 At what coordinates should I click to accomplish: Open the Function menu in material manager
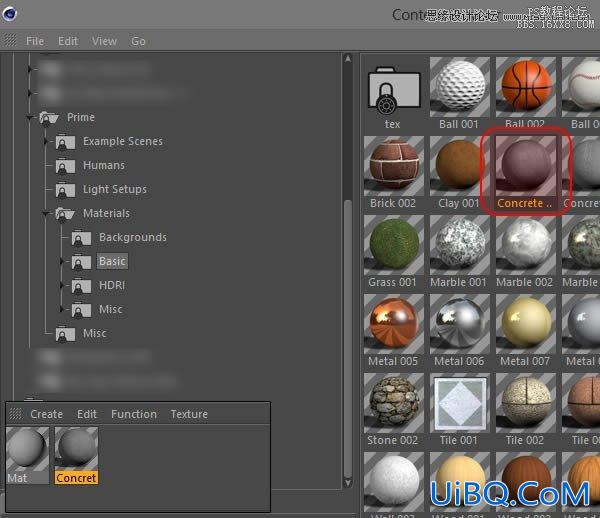tap(134, 414)
